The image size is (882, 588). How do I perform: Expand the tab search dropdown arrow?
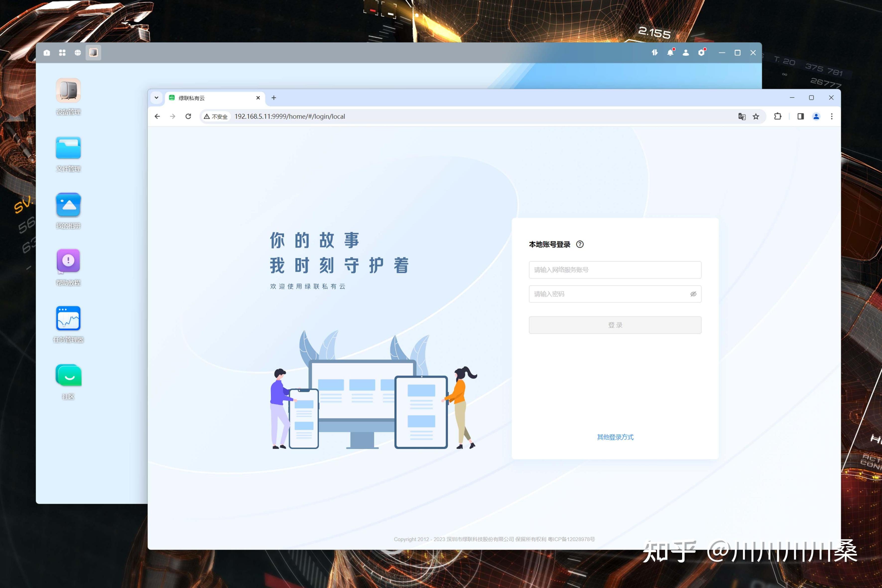click(156, 98)
